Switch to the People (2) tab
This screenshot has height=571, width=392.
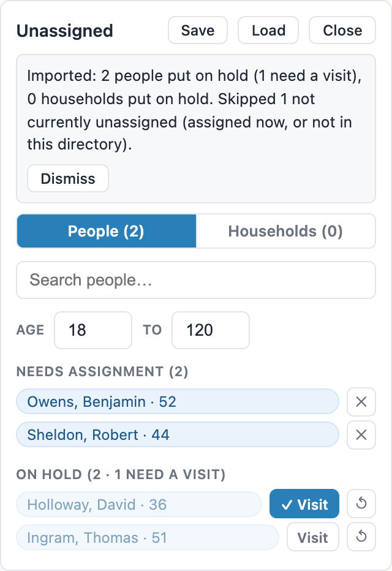point(107,231)
